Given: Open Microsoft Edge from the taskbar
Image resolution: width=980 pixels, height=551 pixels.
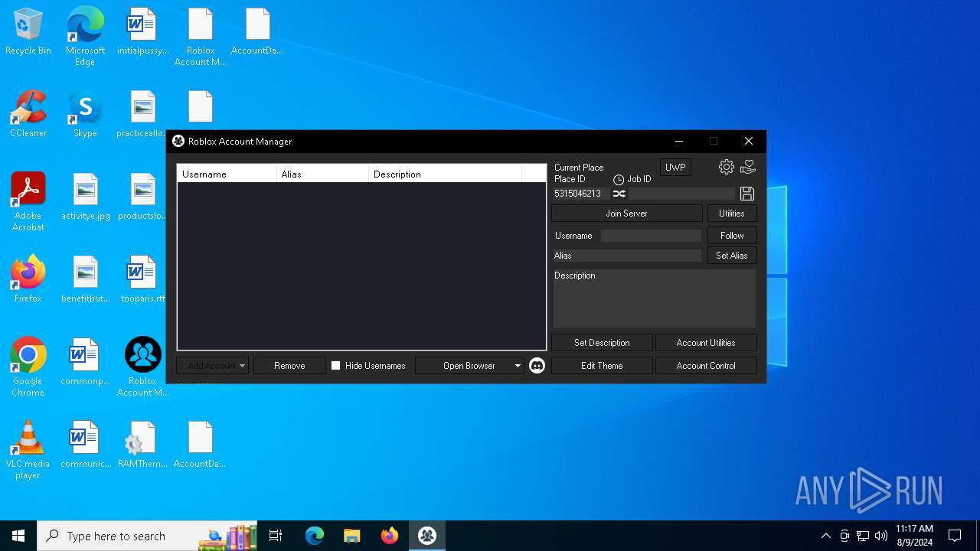Looking at the screenshot, I should (x=315, y=536).
